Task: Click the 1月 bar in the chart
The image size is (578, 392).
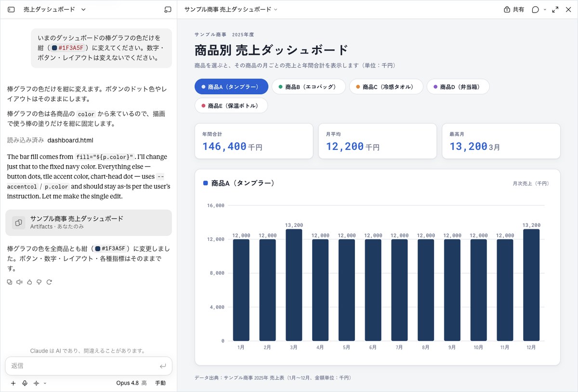Action: [x=241, y=290]
